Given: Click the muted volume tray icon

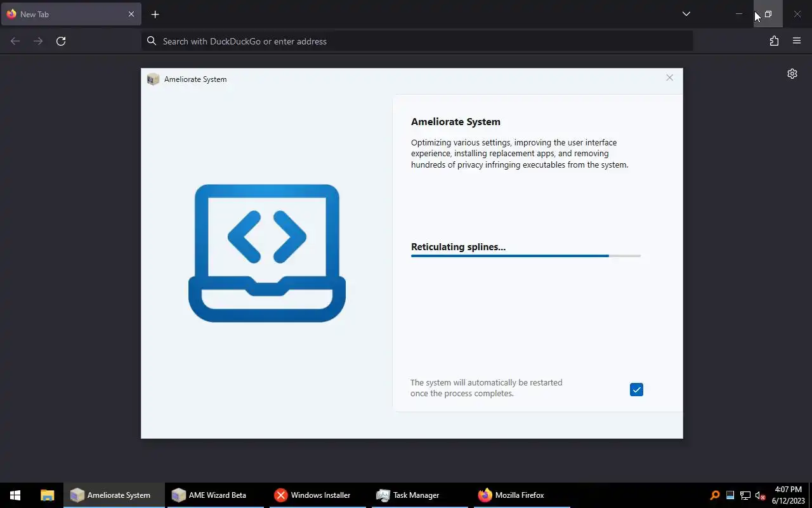Looking at the screenshot, I should tap(761, 495).
